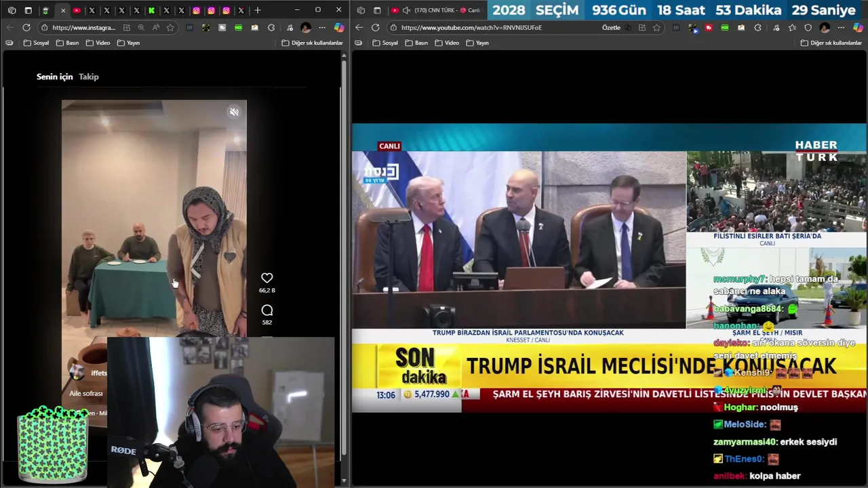
Task: Expand Basın bookmarks folder in YouTube window
Action: (416, 43)
